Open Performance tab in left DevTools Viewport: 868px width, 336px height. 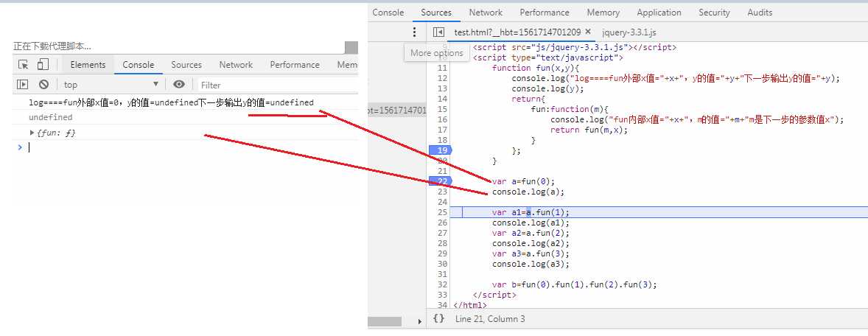[295, 65]
